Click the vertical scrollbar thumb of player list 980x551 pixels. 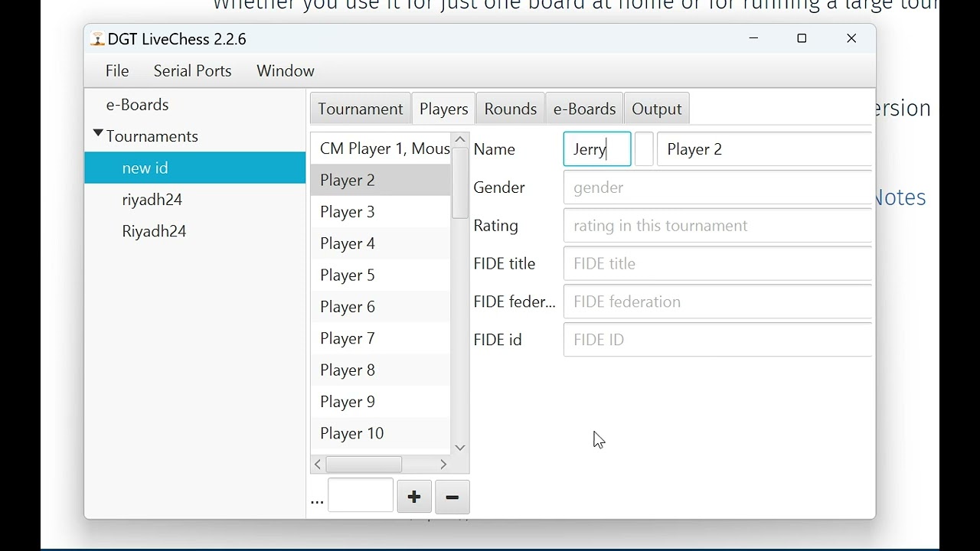(x=460, y=183)
